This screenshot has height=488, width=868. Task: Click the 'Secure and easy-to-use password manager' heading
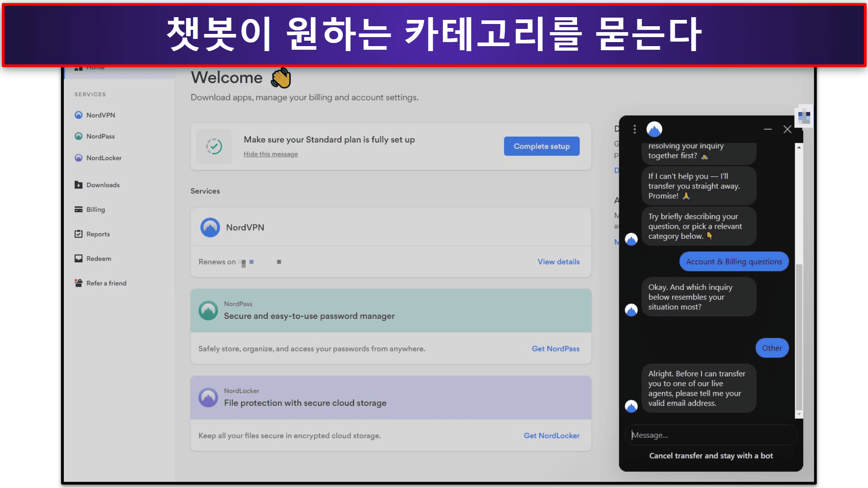(x=309, y=316)
